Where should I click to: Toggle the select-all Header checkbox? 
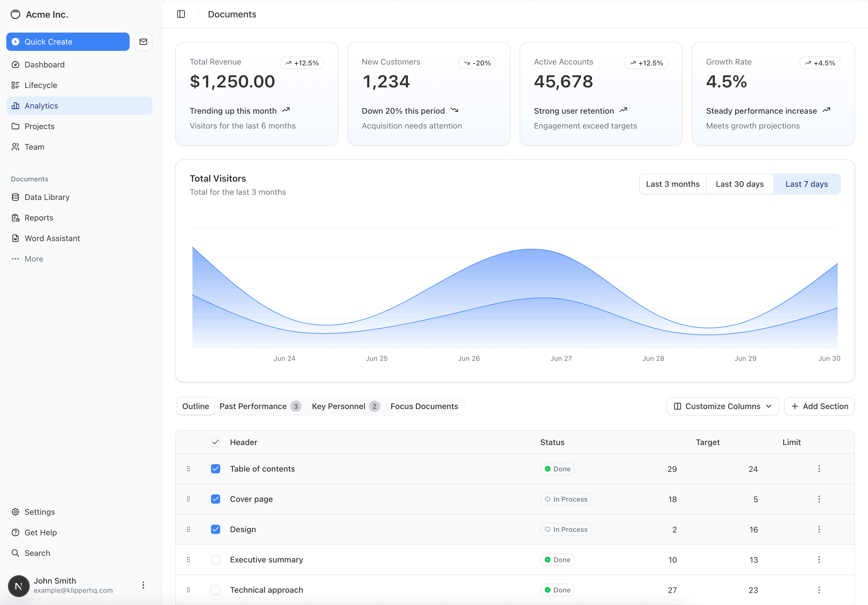coord(216,442)
